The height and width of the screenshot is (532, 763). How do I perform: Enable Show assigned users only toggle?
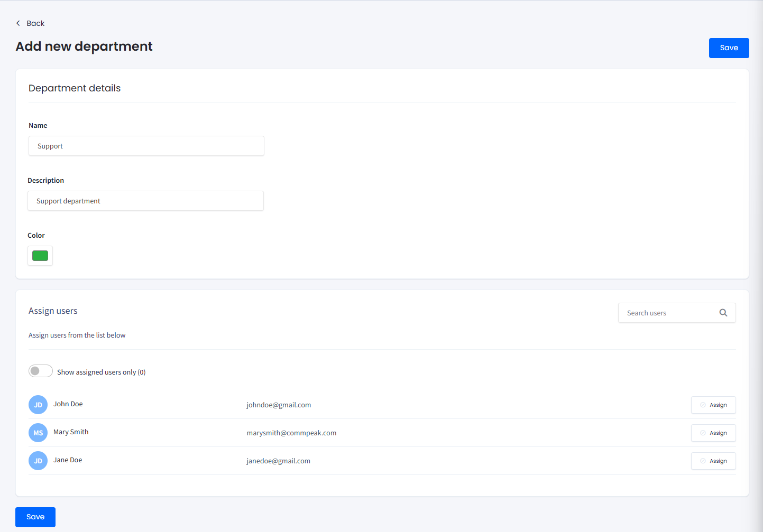tap(40, 371)
